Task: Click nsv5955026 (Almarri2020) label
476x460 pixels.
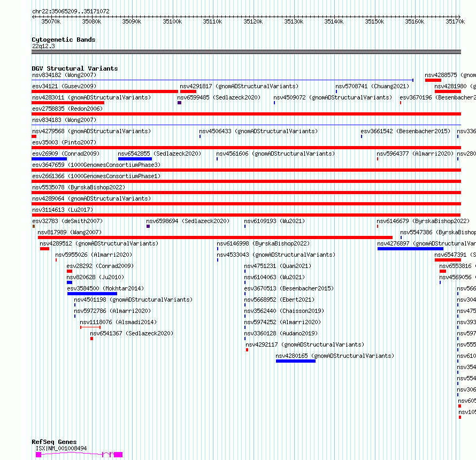Action: 94,255
